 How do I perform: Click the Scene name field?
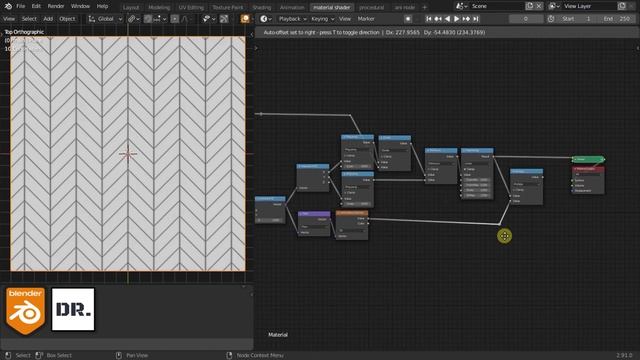click(x=496, y=6)
